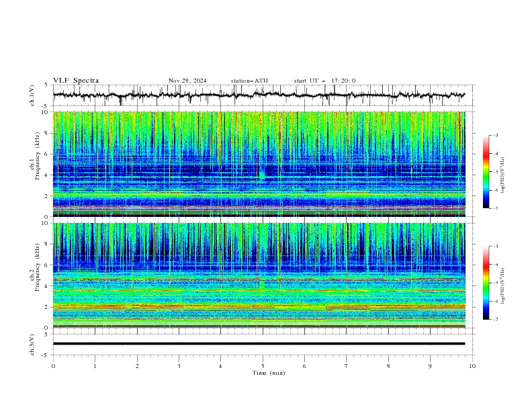
Task: Click the "Time (min)" axis label
Action: coord(269,373)
